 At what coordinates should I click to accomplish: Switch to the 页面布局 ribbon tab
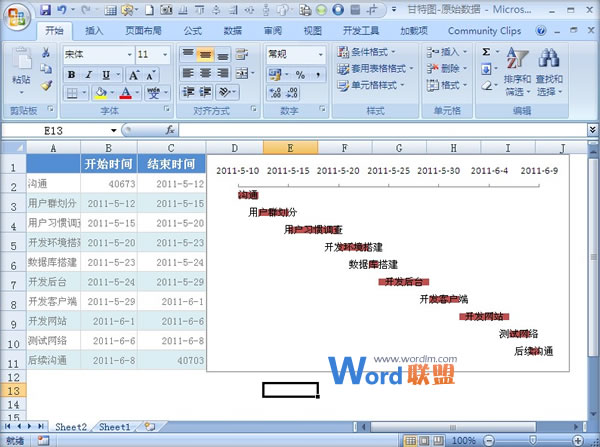pos(143,31)
